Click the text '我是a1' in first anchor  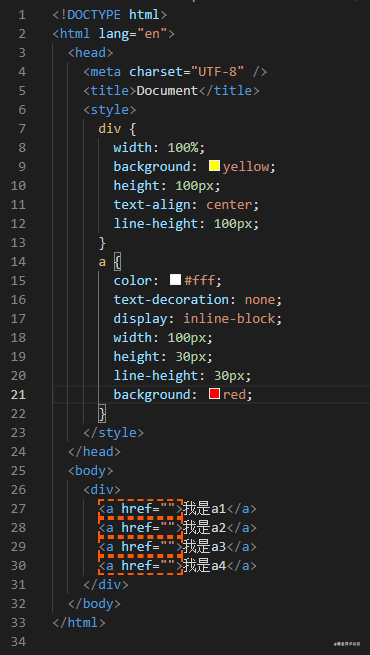pos(204,509)
